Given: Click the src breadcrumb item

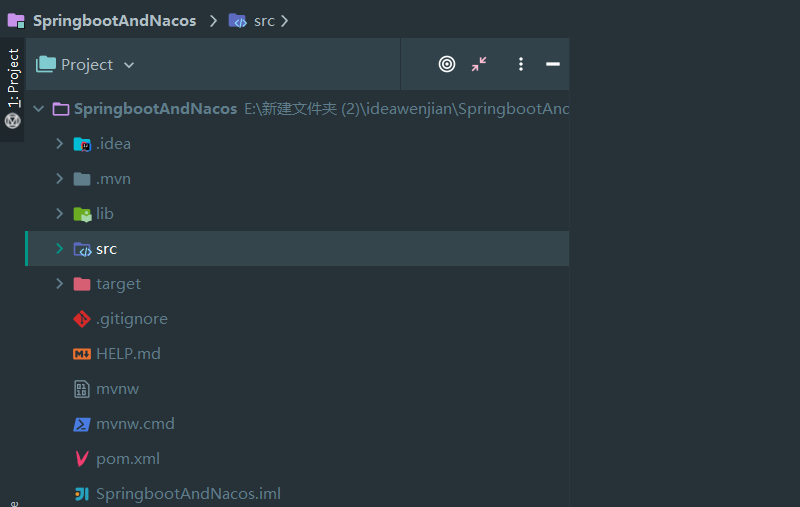Looking at the screenshot, I should click(263, 21).
